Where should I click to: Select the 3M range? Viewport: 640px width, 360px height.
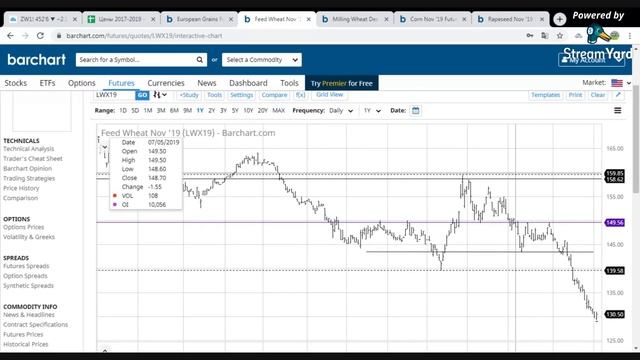161,111
